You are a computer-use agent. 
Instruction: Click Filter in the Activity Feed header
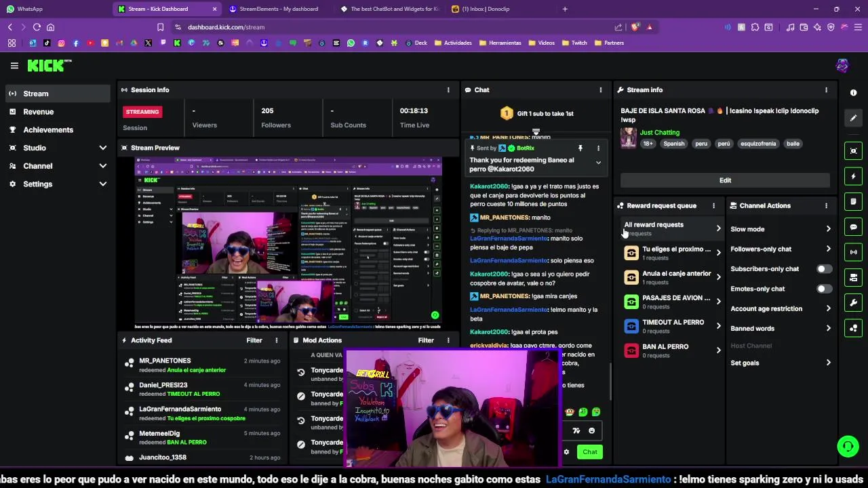point(254,340)
